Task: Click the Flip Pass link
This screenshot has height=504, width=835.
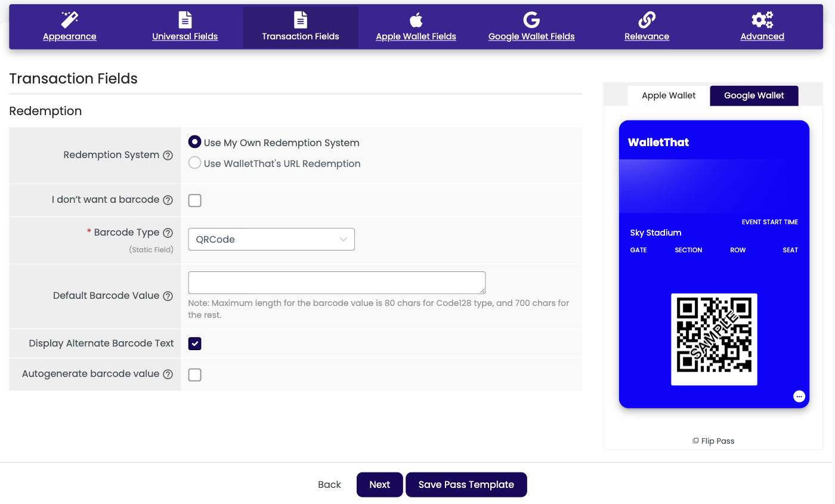Action: (x=713, y=441)
